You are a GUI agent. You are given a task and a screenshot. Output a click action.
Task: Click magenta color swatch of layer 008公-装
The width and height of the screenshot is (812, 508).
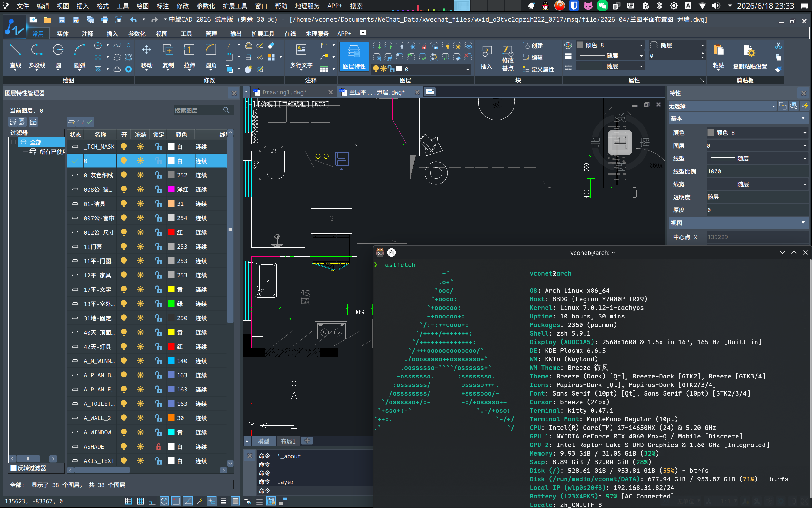[171, 189]
